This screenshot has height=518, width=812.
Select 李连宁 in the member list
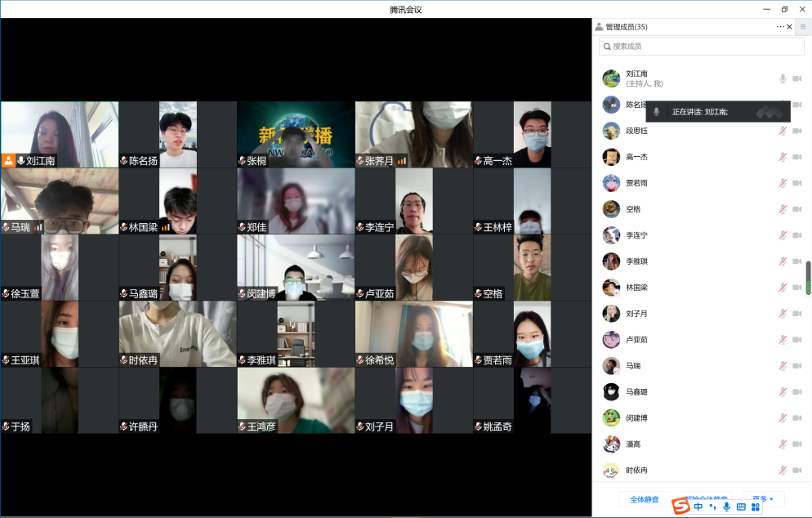(x=637, y=235)
